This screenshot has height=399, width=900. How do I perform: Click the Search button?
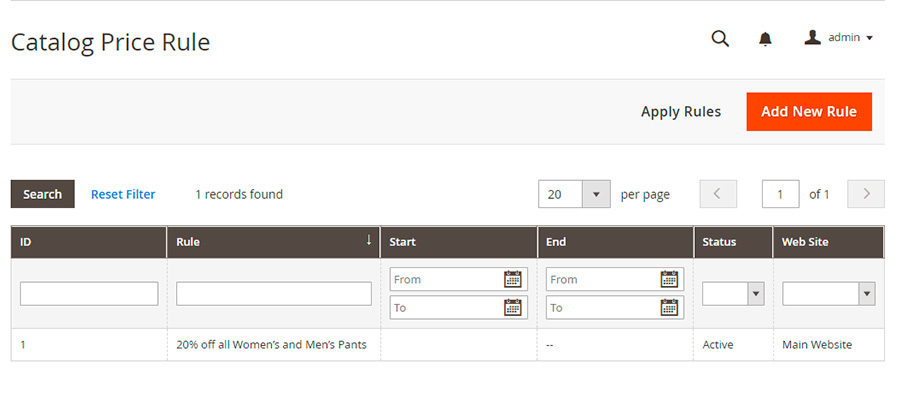point(42,194)
